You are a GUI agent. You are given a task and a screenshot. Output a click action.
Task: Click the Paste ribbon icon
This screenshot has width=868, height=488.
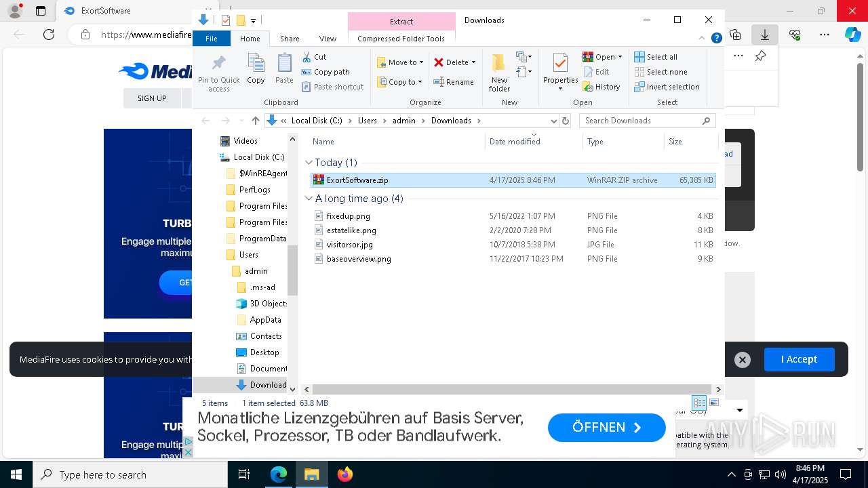[284, 68]
